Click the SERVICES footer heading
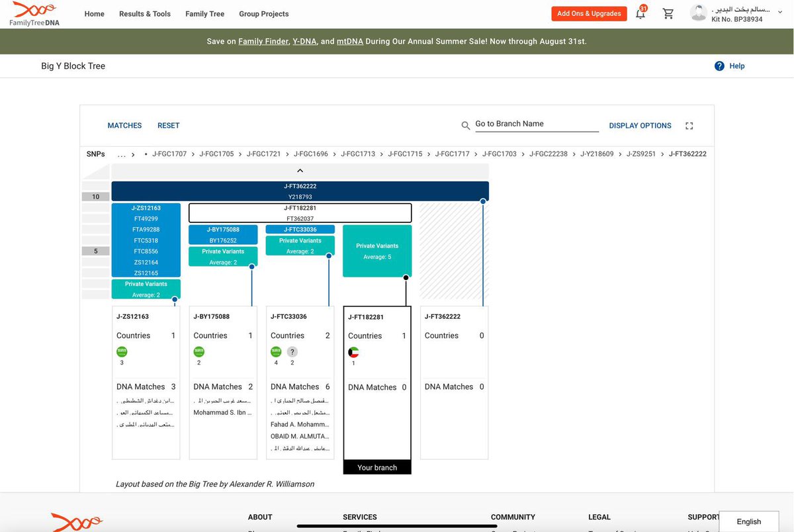 click(360, 517)
